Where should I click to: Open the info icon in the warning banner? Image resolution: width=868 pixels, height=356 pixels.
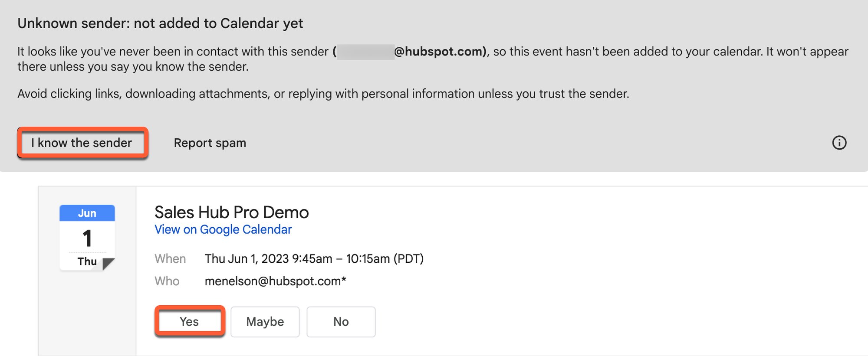tap(839, 143)
